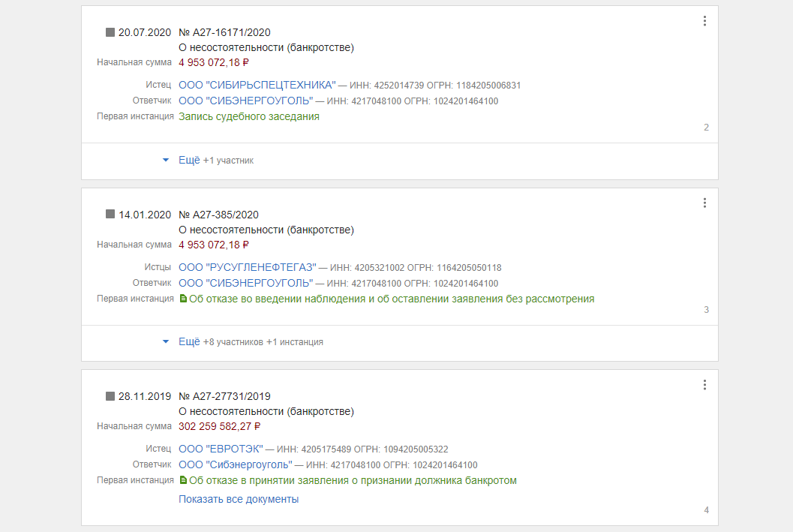Click document icon before 'Об отказе во введении наблюдения'
This screenshot has width=793, height=532.
[182, 299]
